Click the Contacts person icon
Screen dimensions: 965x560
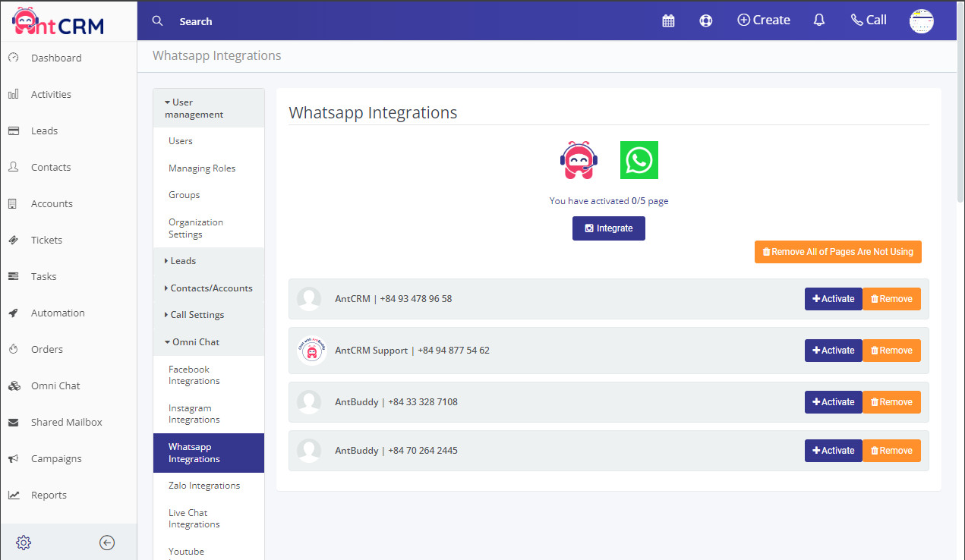[14, 167]
